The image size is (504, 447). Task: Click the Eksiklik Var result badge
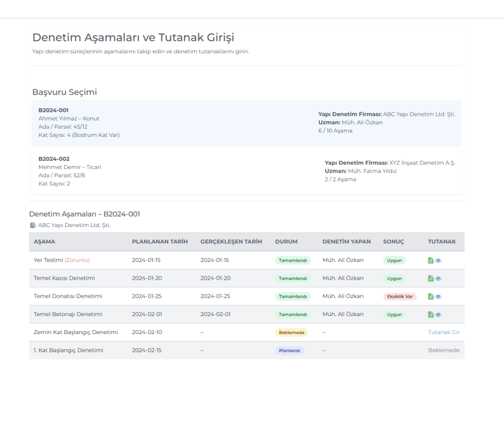400,297
